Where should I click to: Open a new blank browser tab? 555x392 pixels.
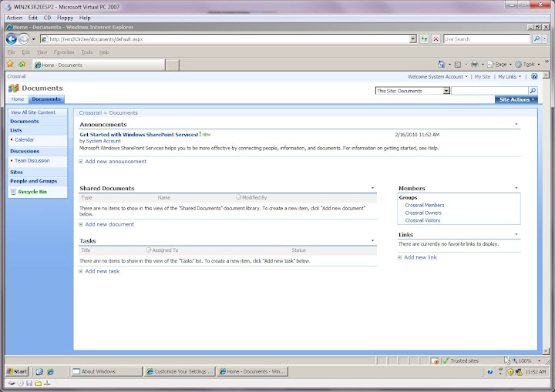[x=172, y=65]
